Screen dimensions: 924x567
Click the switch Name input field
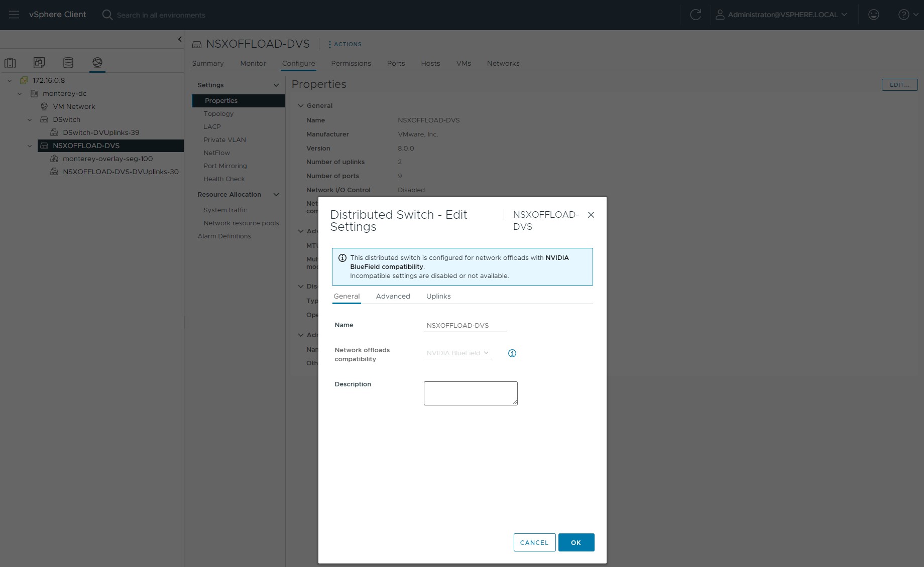point(466,326)
